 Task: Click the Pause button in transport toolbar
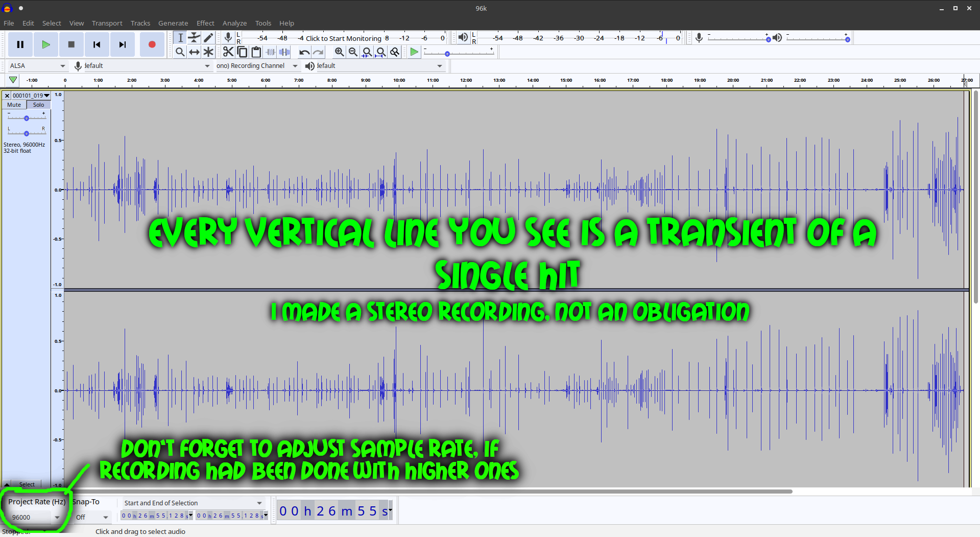click(x=20, y=44)
